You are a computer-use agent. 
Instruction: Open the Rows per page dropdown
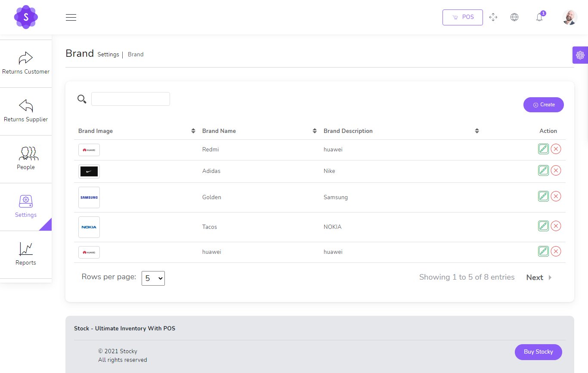[x=153, y=278]
